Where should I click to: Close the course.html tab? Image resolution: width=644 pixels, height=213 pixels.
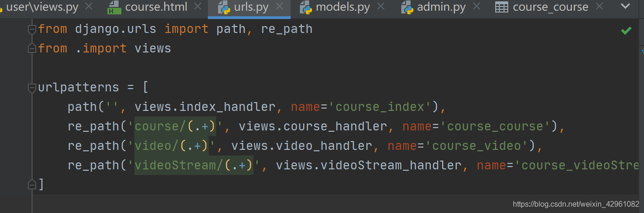pos(198,6)
